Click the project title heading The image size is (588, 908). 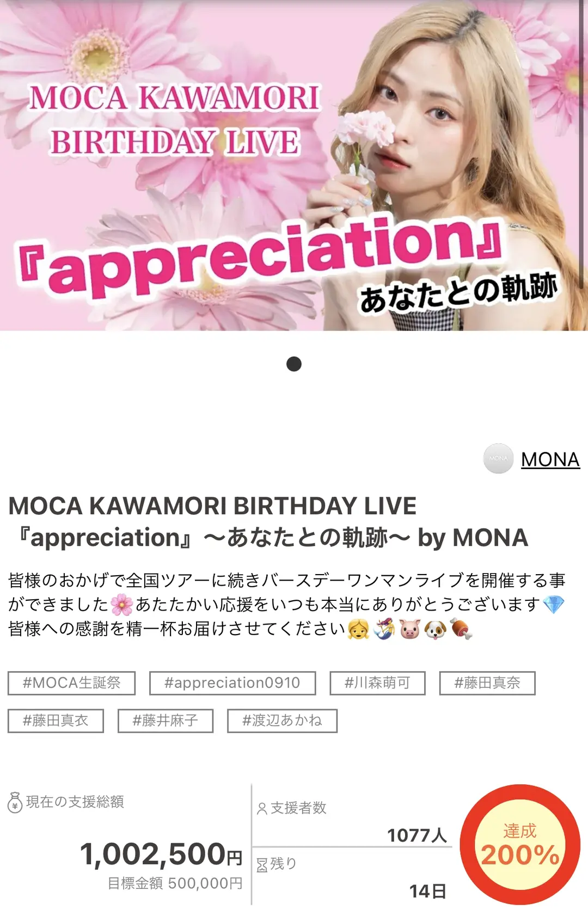[x=268, y=522]
